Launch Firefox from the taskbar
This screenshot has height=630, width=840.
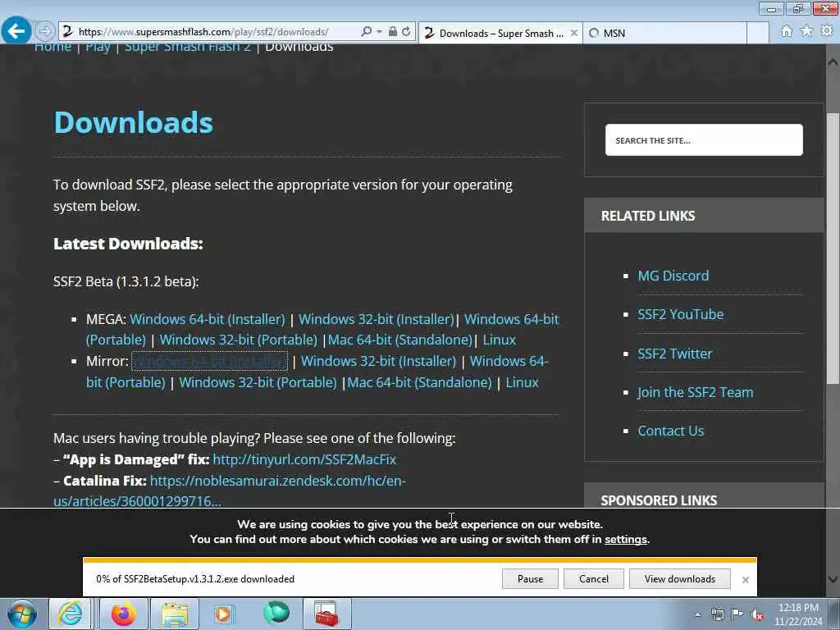click(123, 614)
